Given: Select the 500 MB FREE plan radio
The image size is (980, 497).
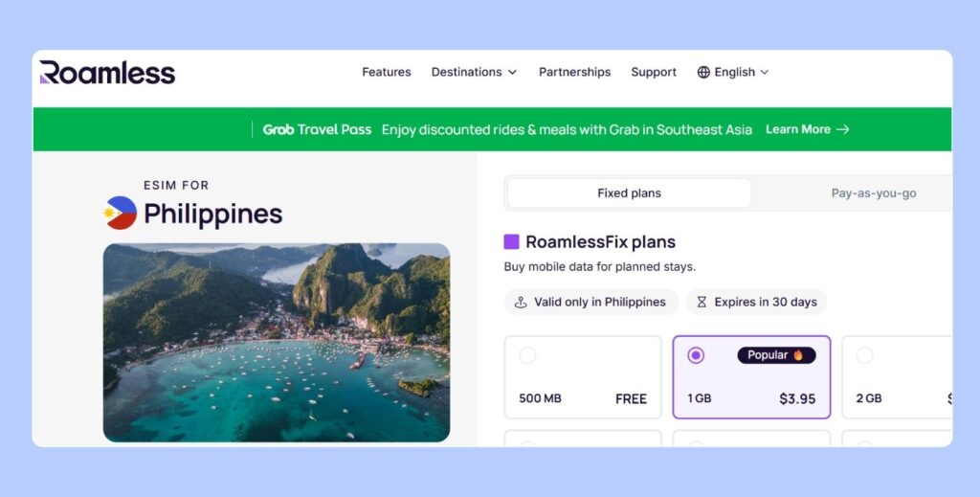Looking at the screenshot, I should click(527, 355).
